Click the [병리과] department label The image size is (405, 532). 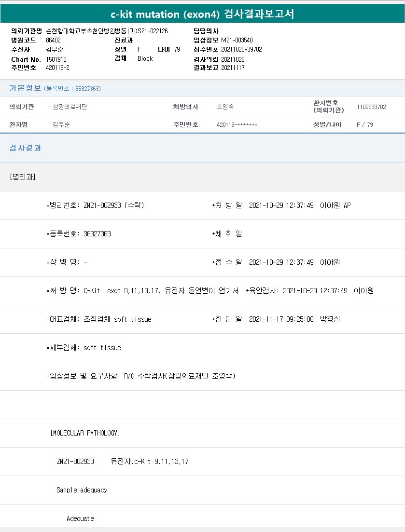[23, 177]
